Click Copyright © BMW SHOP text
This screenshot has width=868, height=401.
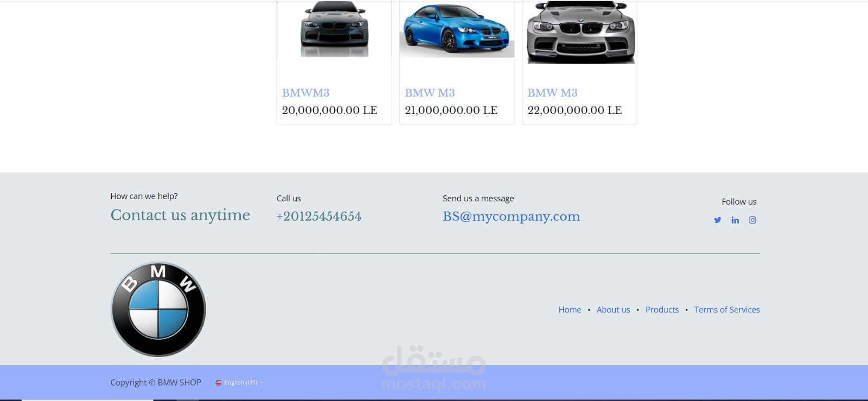coord(156,383)
